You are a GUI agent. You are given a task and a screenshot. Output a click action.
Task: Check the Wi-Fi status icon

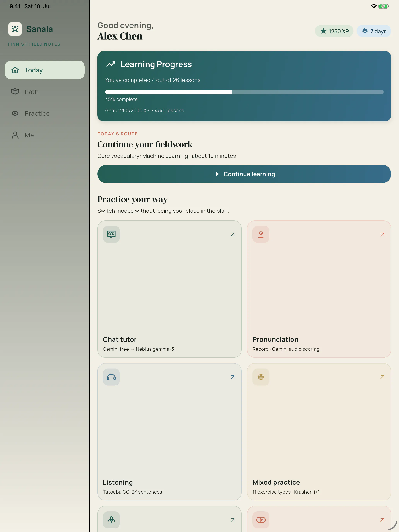coord(373,6)
